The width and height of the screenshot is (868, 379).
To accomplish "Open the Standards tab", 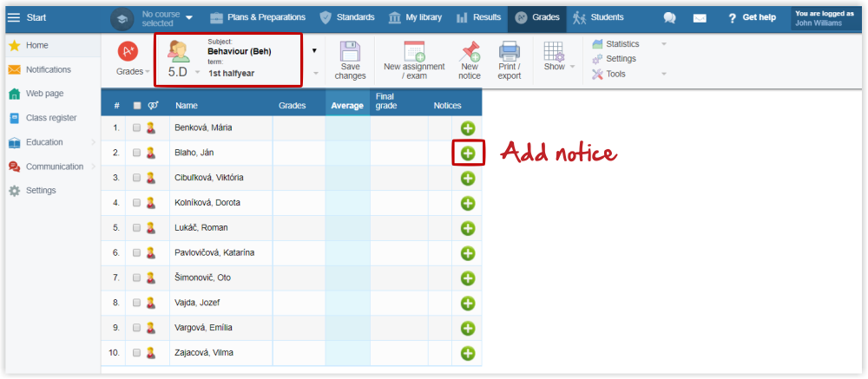I will tap(347, 17).
